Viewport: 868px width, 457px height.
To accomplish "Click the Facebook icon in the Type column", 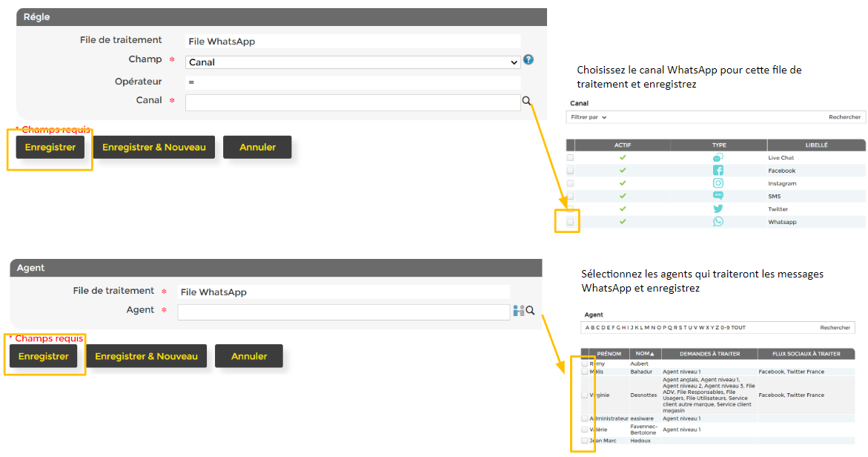I will [718, 171].
